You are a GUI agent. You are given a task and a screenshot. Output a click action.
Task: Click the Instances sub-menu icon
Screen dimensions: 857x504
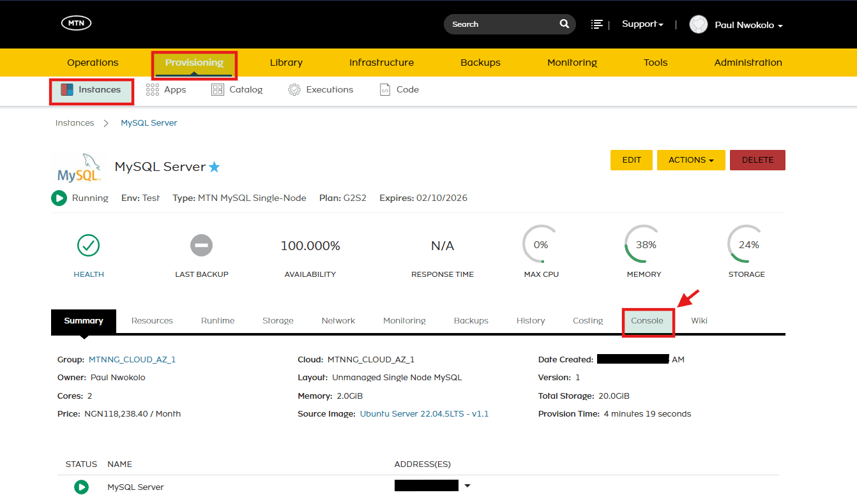[67, 90]
